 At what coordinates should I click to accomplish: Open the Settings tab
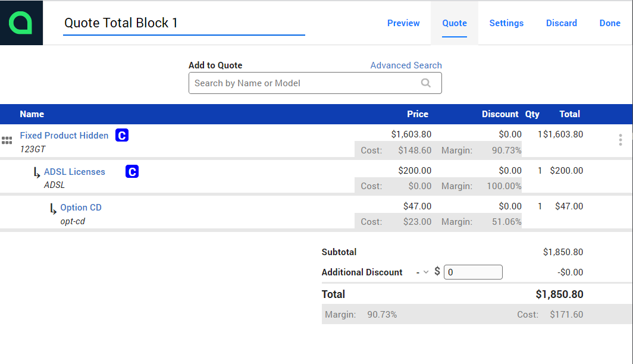[506, 23]
